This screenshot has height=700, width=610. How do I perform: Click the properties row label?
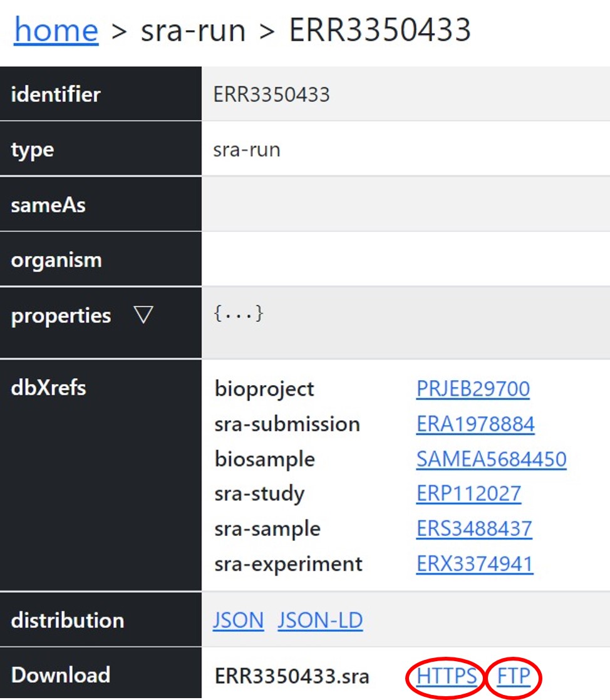[61, 316]
